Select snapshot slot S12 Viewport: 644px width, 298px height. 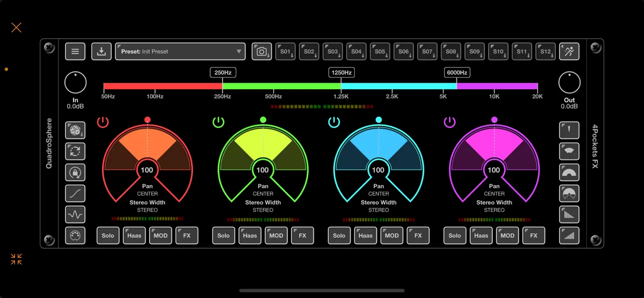[x=545, y=51]
